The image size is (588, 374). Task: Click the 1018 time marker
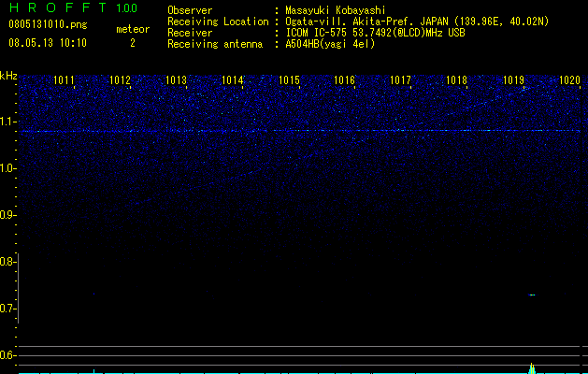click(x=457, y=80)
